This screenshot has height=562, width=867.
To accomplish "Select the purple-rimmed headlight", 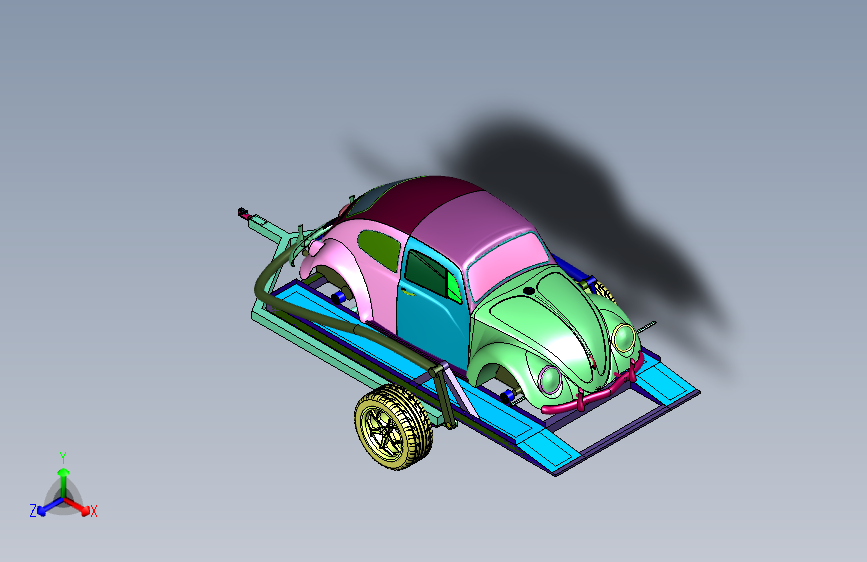I will [550, 379].
